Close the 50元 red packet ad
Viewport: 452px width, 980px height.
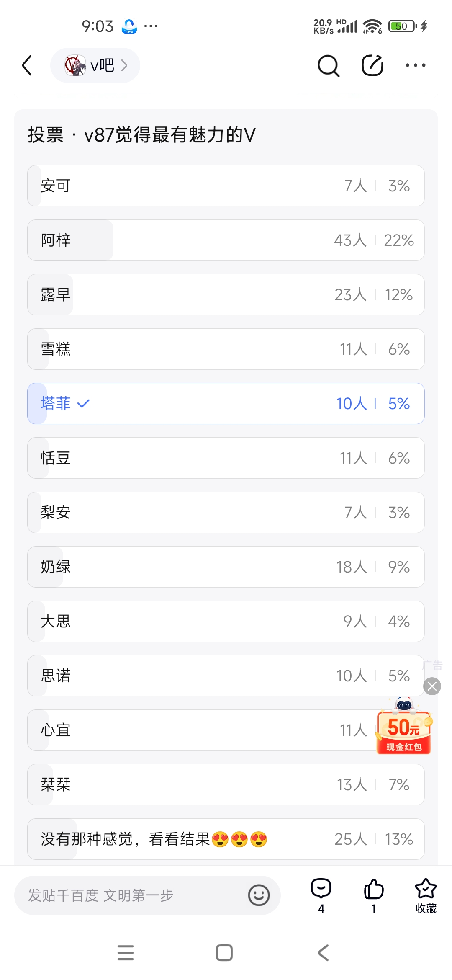pyautogui.click(x=432, y=686)
